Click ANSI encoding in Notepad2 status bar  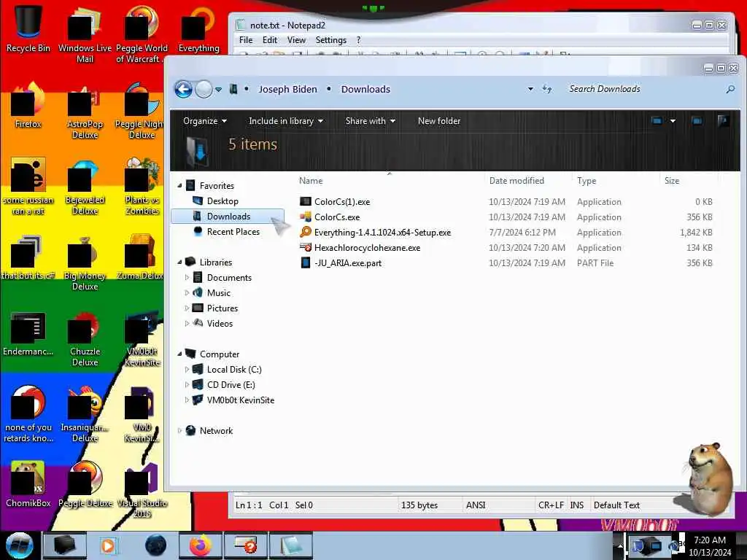[476, 505]
